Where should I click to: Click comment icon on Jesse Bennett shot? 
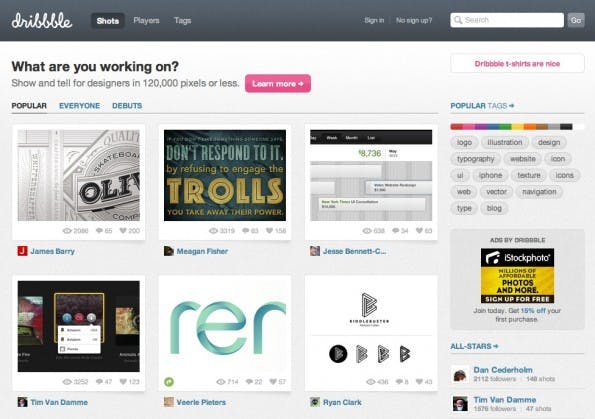click(396, 230)
